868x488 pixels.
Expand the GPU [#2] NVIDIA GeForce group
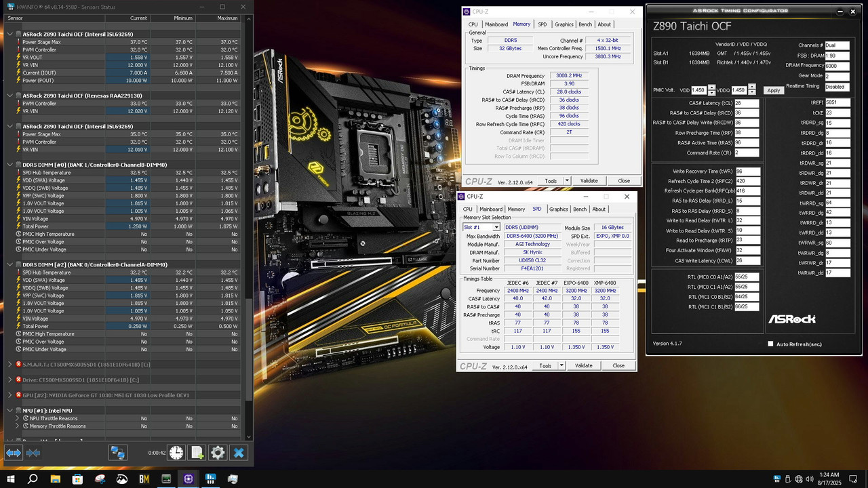[x=9, y=395]
